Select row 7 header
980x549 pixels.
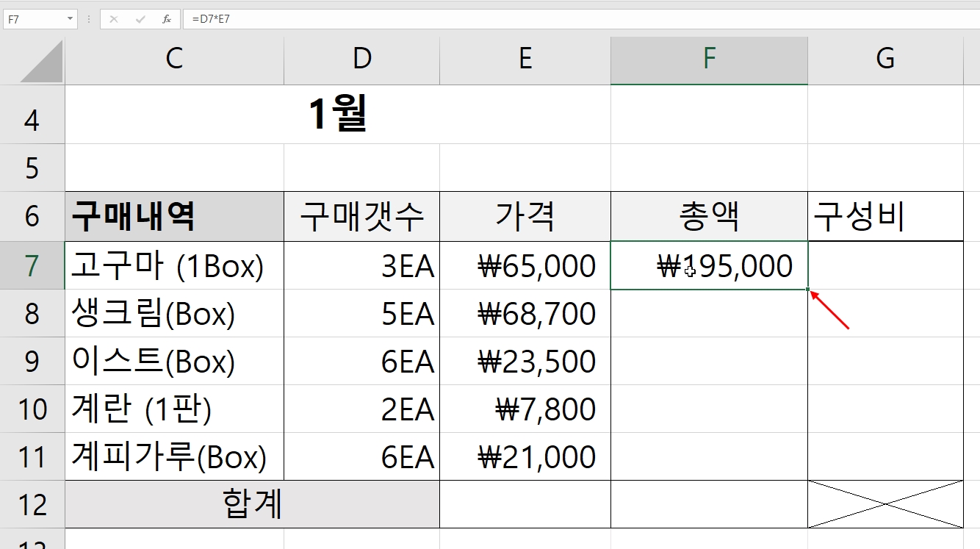[32, 265]
